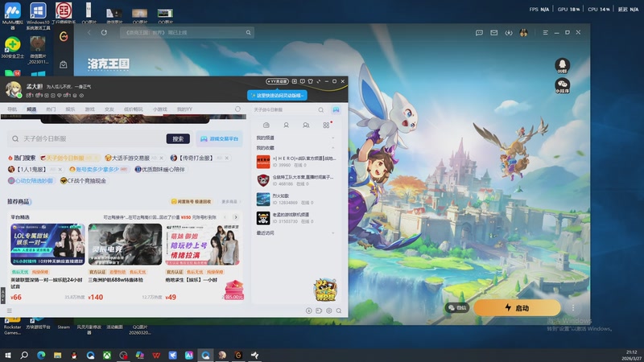
Task: Click the download icon in launcher header
Action: tap(509, 32)
